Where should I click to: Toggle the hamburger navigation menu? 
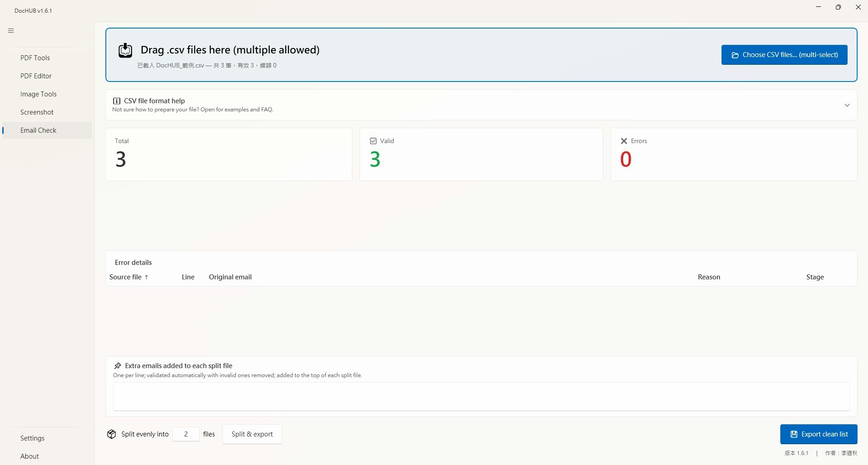(x=11, y=31)
